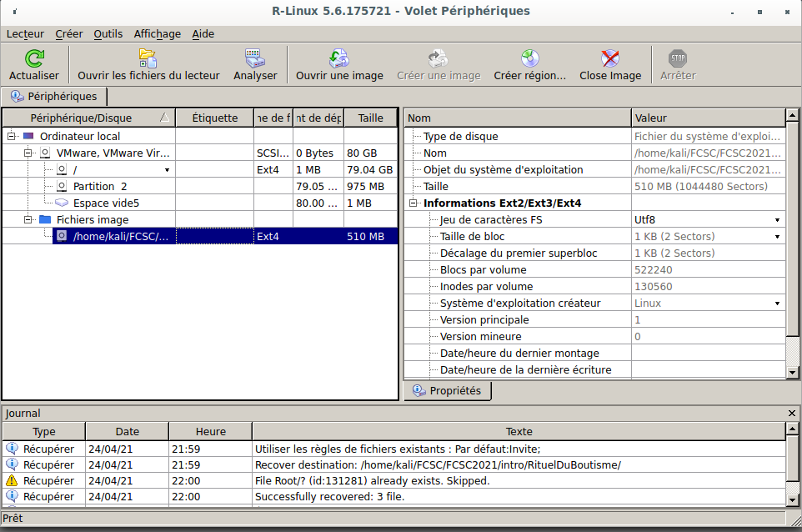Click the Propriétés tab icon
Image resolution: width=802 pixels, height=532 pixels.
(x=419, y=391)
